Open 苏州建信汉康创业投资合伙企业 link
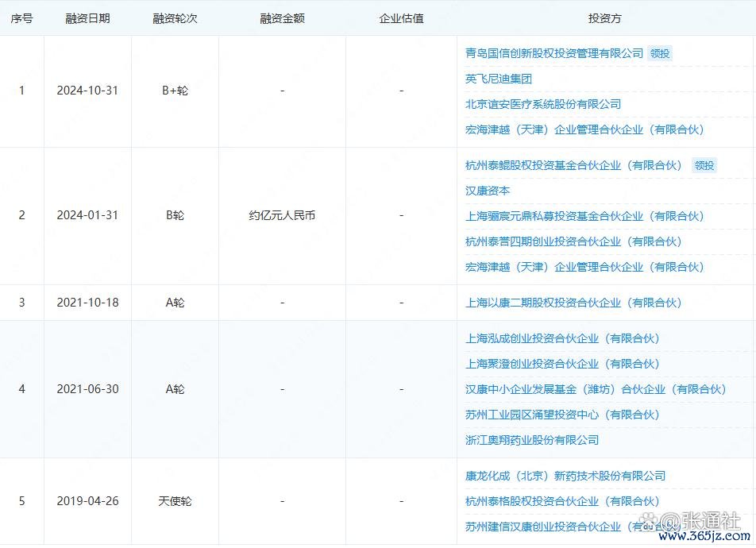This screenshot has height=548, width=756. coord(573,527)
